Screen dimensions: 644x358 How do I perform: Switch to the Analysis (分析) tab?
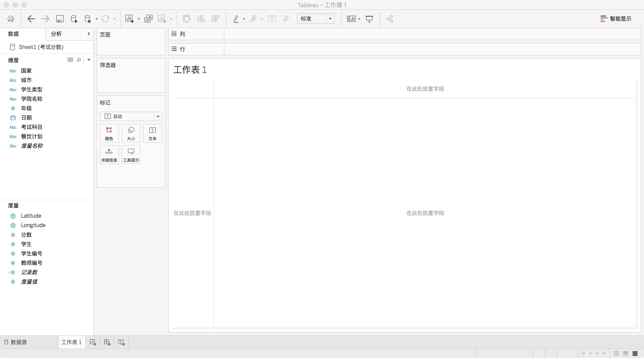point(57,34)
